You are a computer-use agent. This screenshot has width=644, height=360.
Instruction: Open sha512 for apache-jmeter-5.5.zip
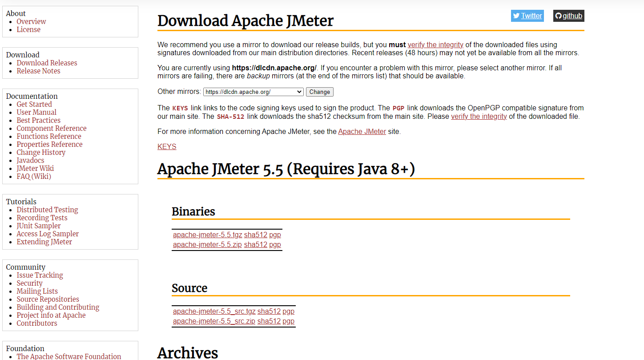pyautogui.click(x=255, y=244)
